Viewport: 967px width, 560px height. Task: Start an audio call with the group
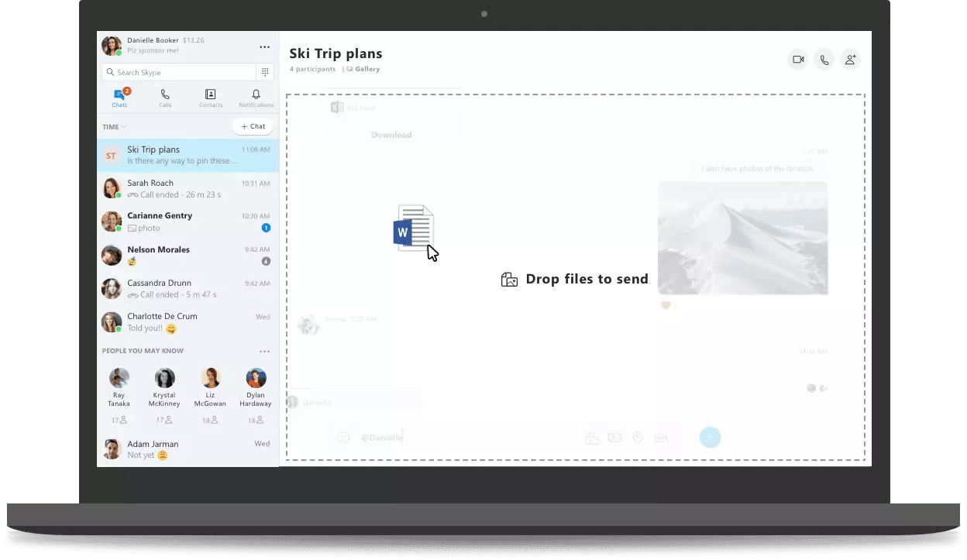click(x=824, y=60)
